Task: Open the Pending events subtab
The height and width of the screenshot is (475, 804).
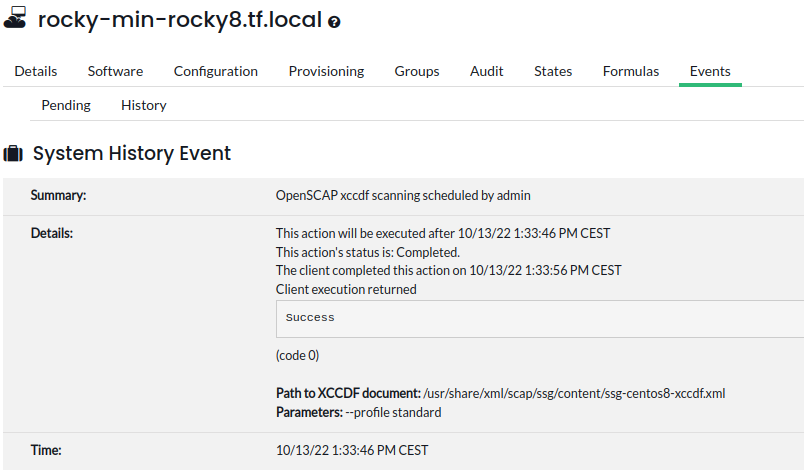Action: point(66,105)
